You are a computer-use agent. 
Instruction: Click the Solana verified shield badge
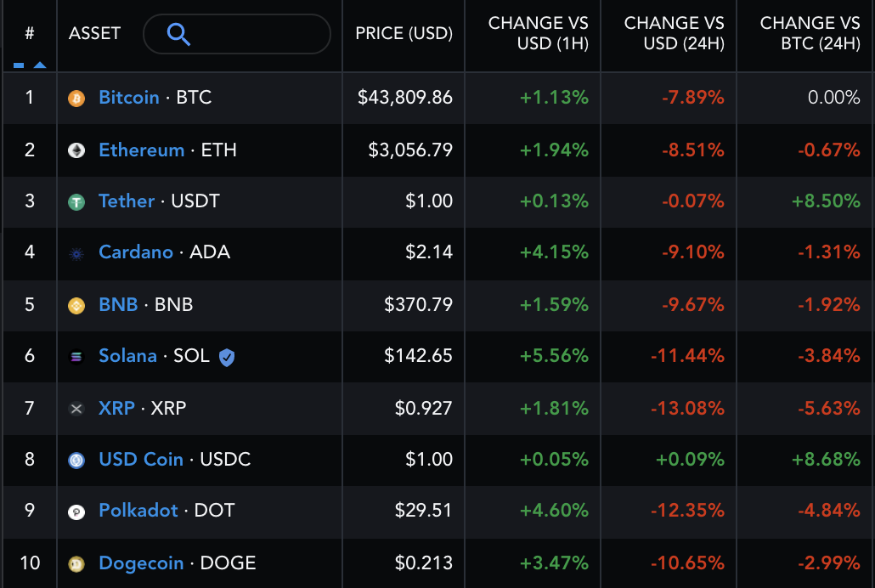(x=227, y=357)
